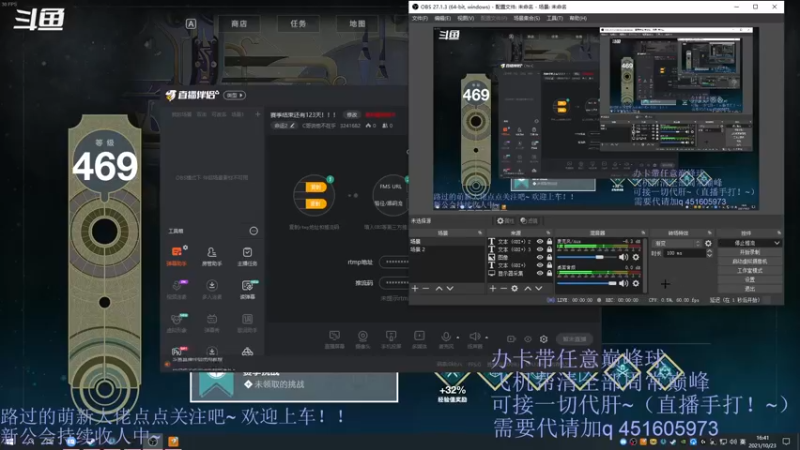Adjust transition duration stepper arrows
The height and width of the screenshot is (450, 800).
(x=709, y=253)
